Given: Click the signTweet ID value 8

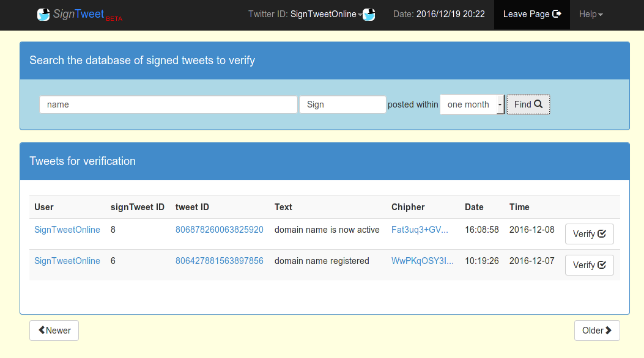Looking at the screenshot, I should pyautogui.click(x=113, y=230).
